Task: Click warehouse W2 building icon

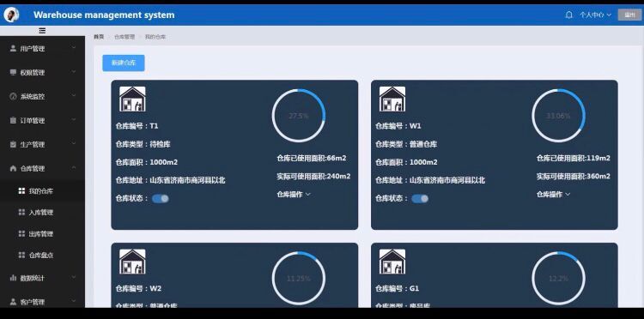Action: tap(132, 262)
